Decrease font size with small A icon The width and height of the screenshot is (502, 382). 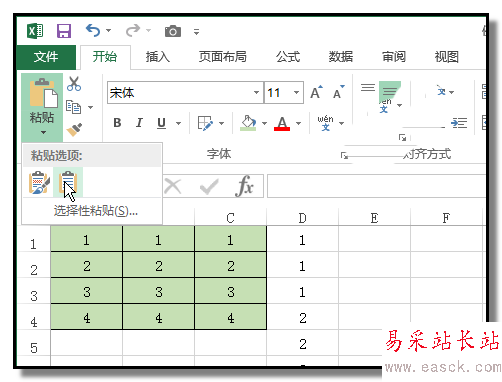point(338,92)
